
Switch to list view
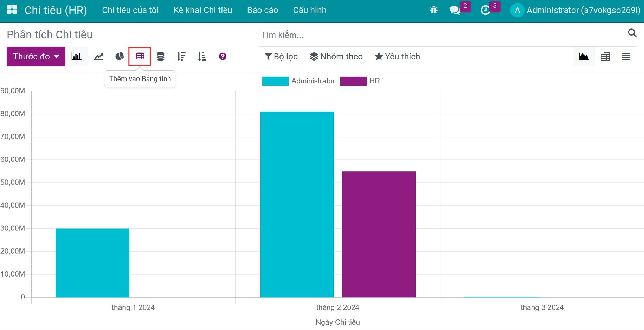[x=626, y=56]
